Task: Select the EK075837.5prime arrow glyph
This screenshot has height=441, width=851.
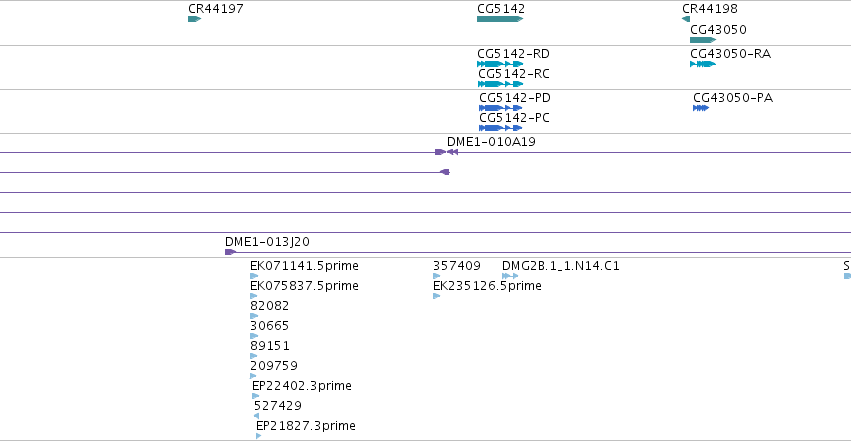Action: click(x=253, y=296)
